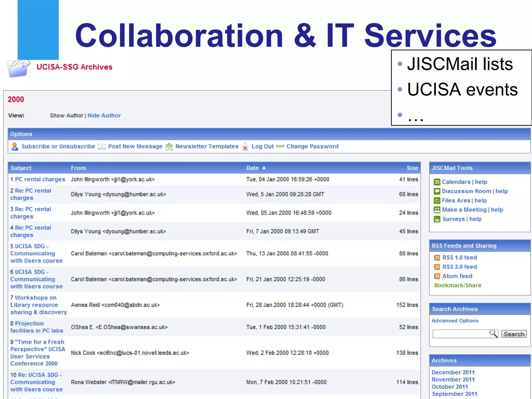Image resolution: width=532 pixels, height=399 pixels.
Task: Open Workshops on Library resource sharing message
Action: click(38, 305)
